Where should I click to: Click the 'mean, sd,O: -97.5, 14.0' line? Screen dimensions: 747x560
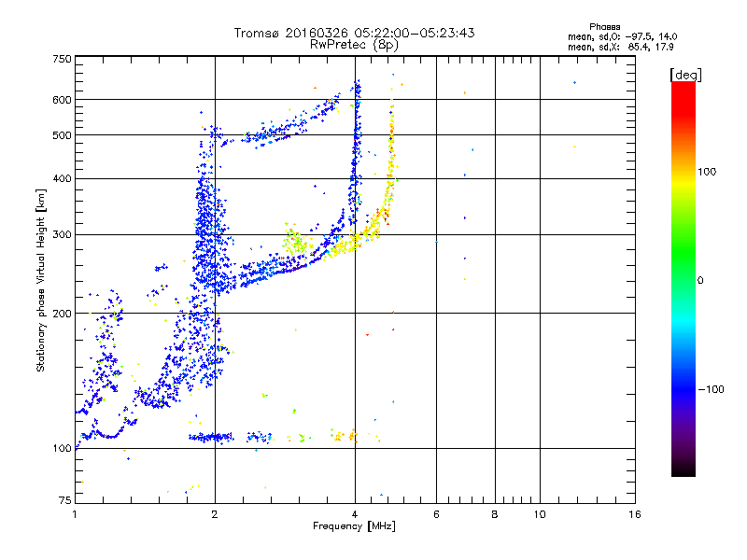click(622, 36)
